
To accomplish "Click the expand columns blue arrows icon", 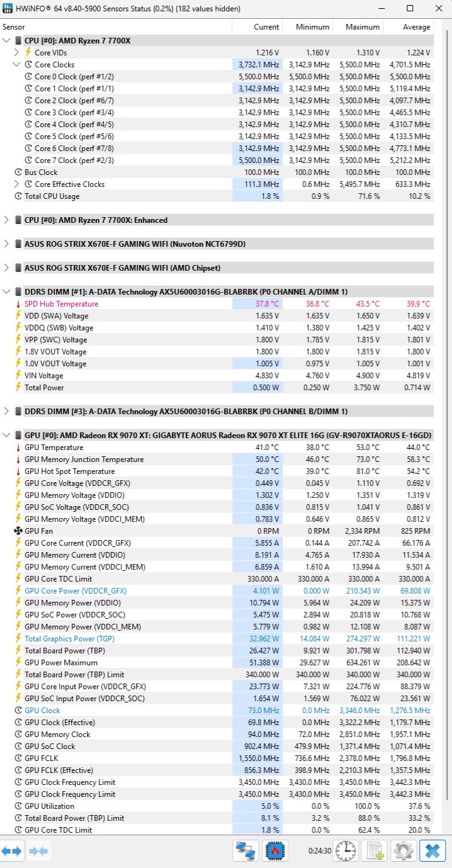I will pos(12,851).
